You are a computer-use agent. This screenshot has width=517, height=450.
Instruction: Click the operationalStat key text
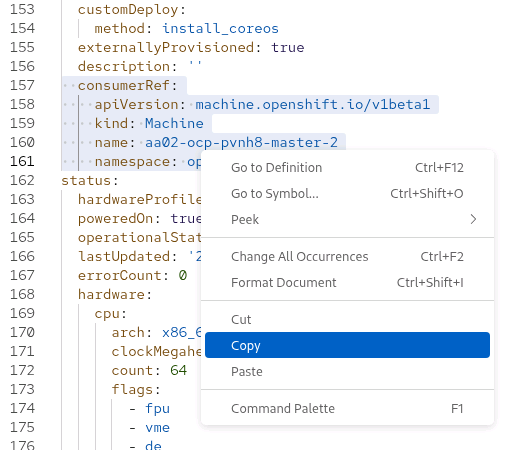[x=139, y=238]
